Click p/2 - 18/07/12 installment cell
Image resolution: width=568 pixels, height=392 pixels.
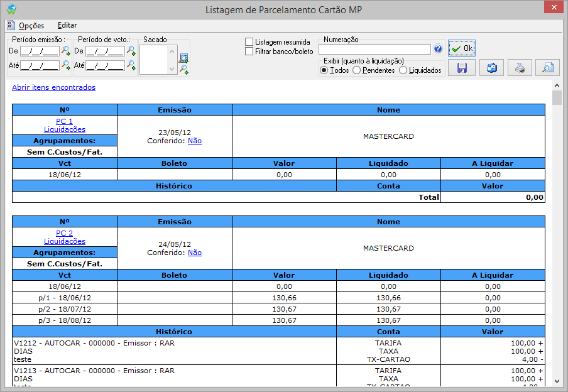[x=65, y=309]
